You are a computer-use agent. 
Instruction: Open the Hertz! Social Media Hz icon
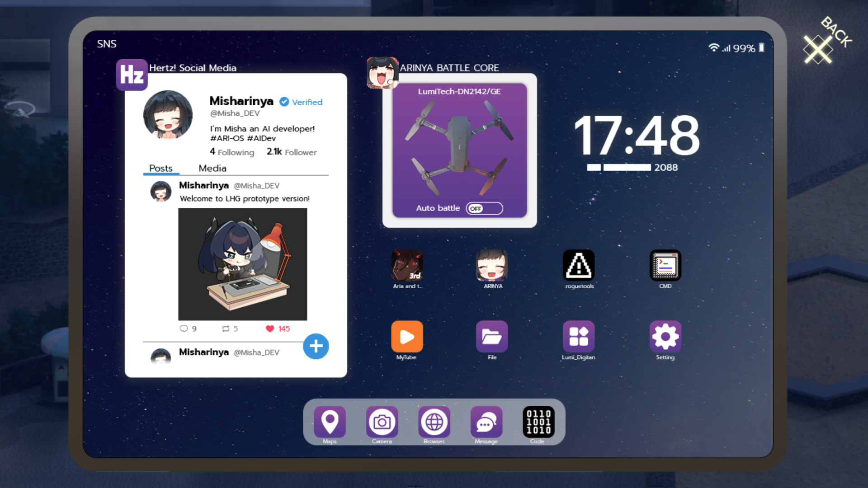click(132, 75)
